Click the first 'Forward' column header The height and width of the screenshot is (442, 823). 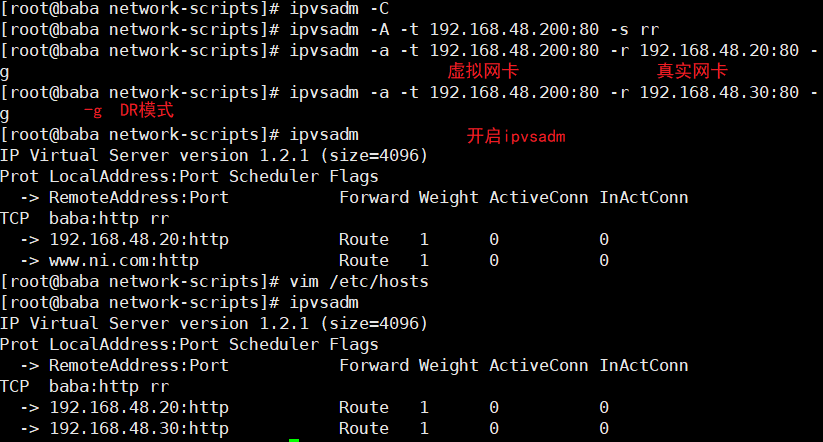[x=374, y=197]
